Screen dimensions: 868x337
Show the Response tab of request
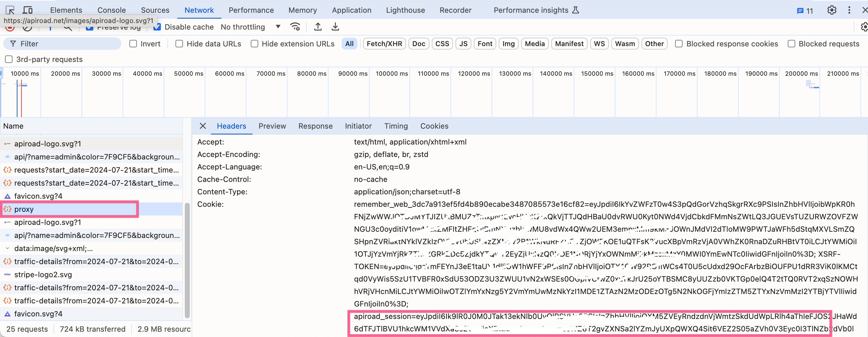coord(315,126)
